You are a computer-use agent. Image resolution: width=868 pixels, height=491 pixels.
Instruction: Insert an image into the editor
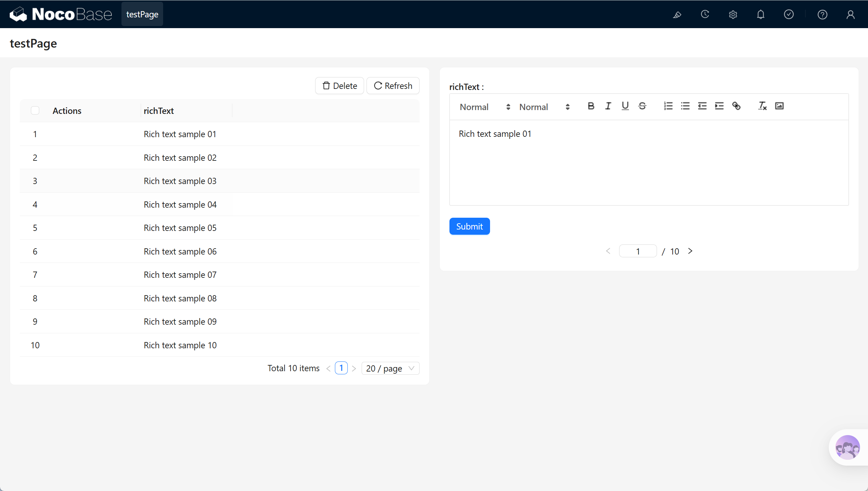point(779,106)
